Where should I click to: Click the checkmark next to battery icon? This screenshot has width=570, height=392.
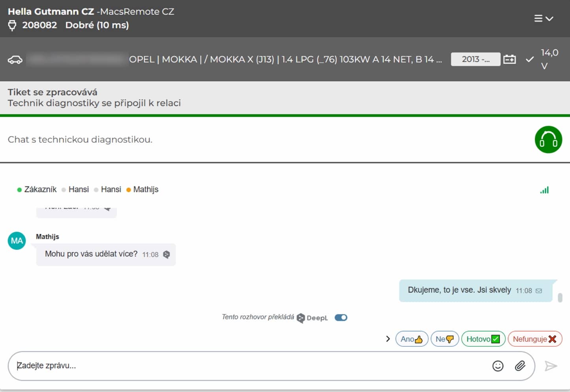pos(530,59)
